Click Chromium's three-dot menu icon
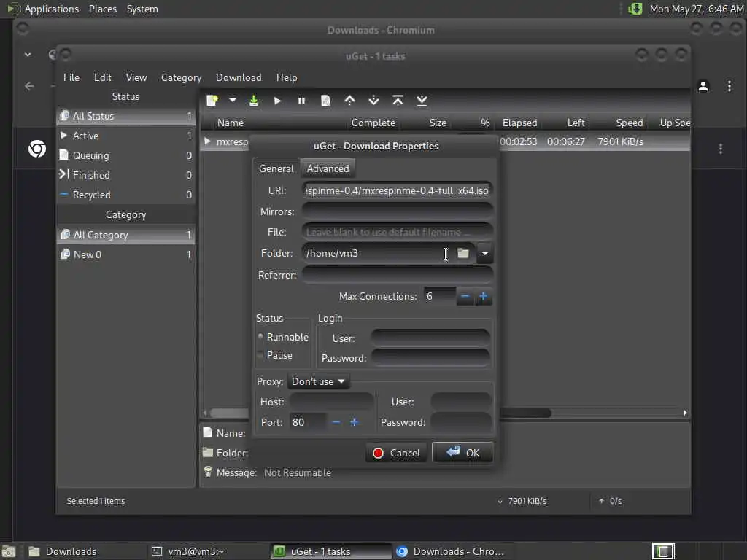This screenshot has width=747, height=560. tap(729, 86)
